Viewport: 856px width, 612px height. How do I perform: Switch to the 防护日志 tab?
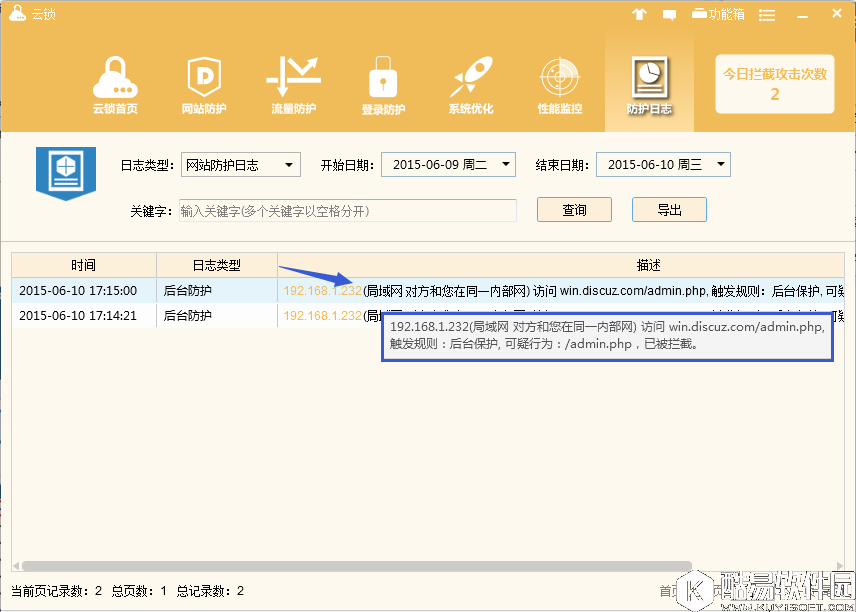click(x=648, y=85)
